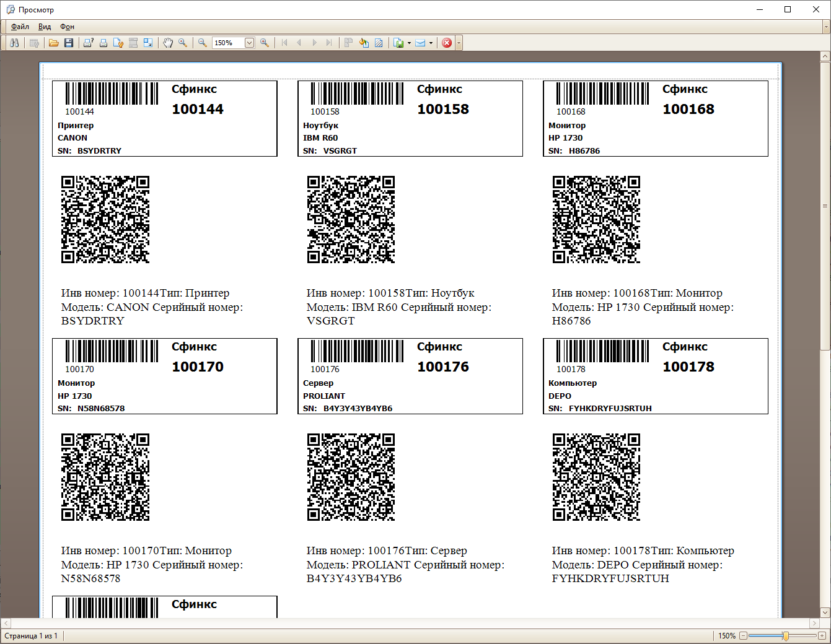Click horizontal scrollbar right arrow
Screen dimensions: 831x644
pyautogui.click(x=814, y=623)
